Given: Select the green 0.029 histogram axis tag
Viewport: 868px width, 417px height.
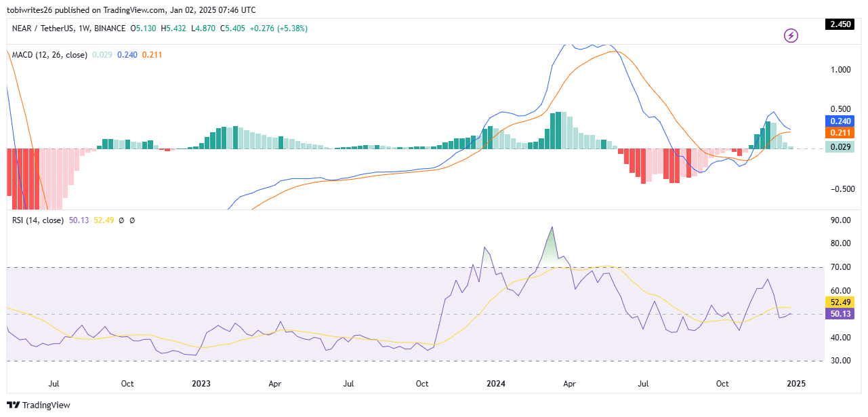Looking at the screenshot, I should pyautogui.click(x=840, y=147).
